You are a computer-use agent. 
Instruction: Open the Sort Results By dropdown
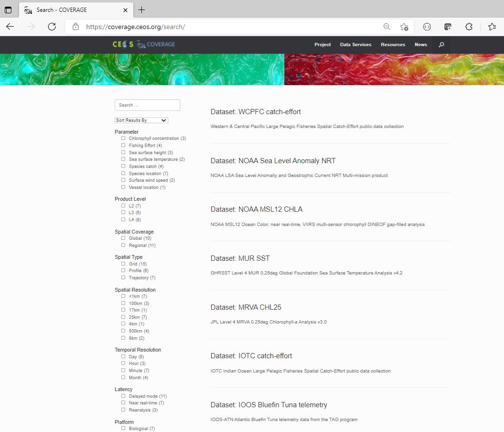[x=141, y=120]
